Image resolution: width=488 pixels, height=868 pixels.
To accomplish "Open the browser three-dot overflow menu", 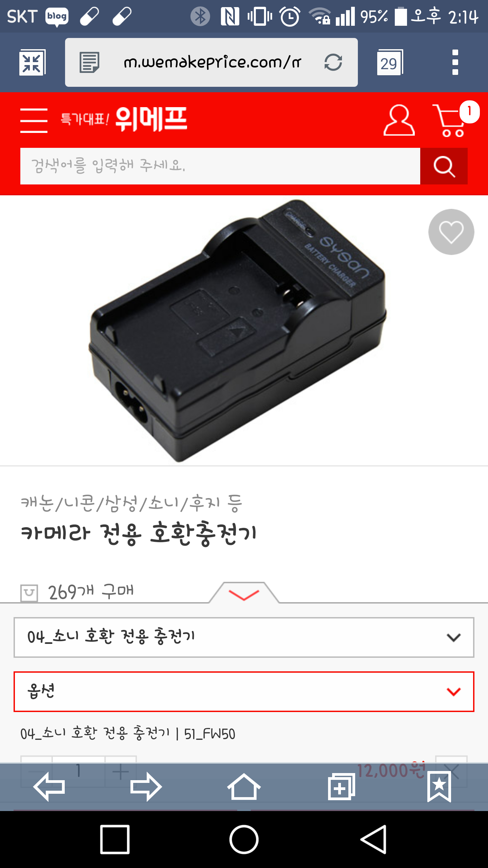I will [x=455, y=62].
